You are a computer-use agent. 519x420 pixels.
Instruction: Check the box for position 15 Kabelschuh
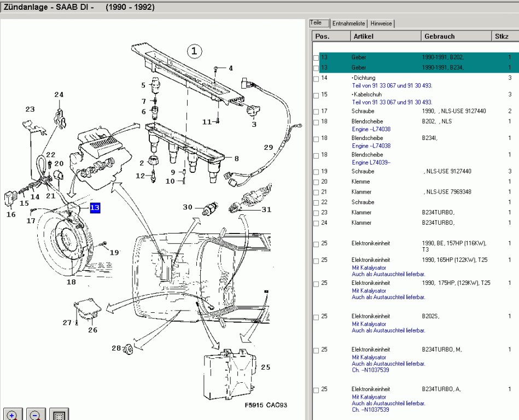[x=316, y=95]
